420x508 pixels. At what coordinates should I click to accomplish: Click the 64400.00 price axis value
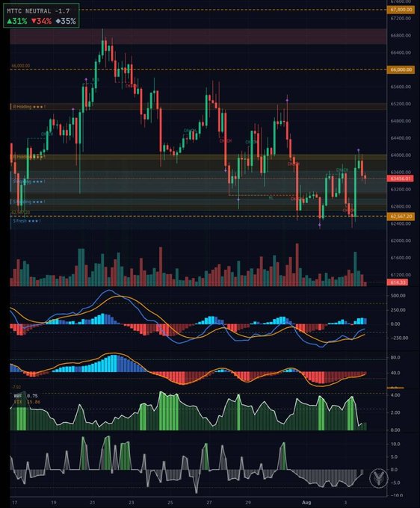(401, 138)
